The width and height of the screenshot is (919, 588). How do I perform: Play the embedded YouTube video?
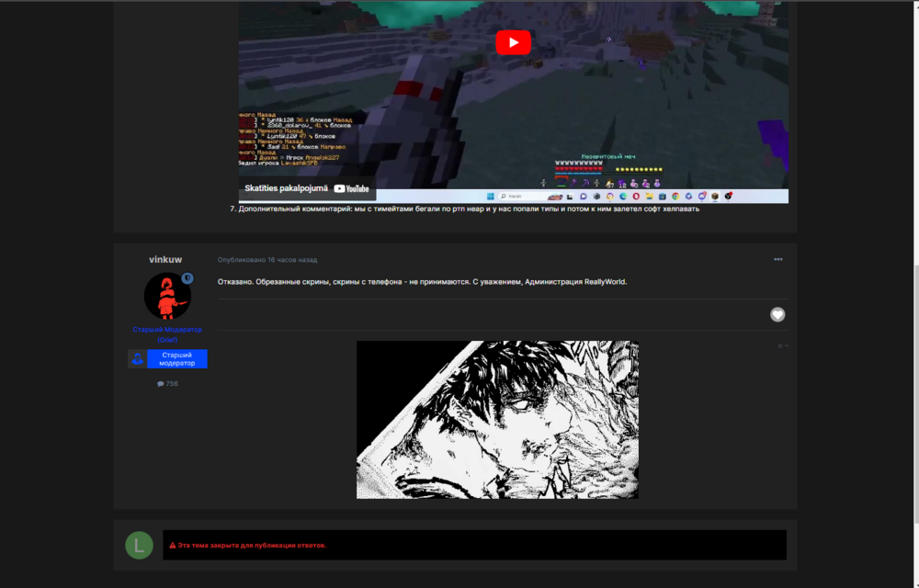(513, 42)
